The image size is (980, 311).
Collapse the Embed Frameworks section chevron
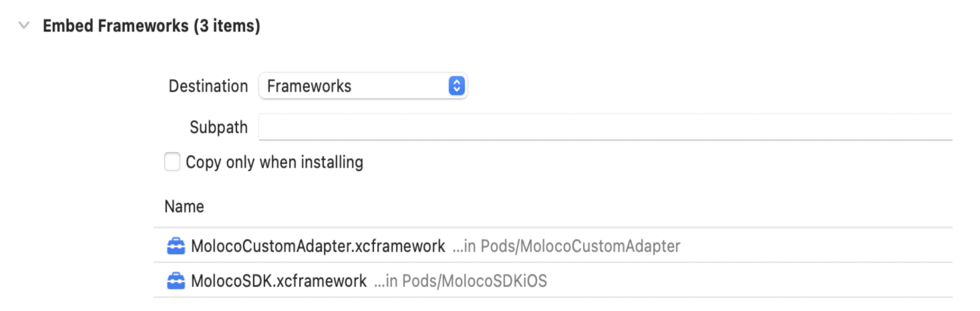click(24, 25)
